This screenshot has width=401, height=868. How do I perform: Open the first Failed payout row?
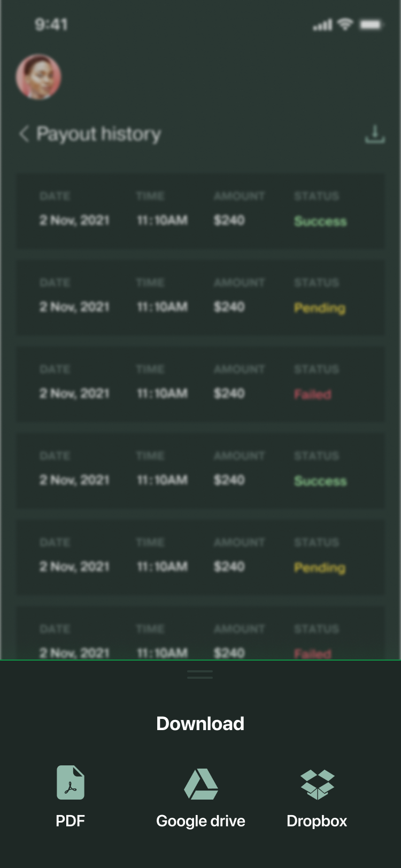click(200, 383)
